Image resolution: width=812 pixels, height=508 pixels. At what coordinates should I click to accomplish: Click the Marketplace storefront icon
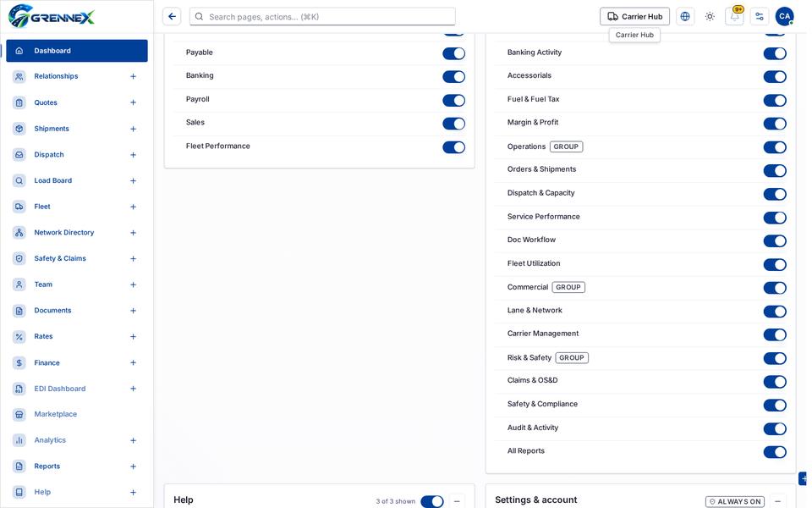(19, 414)
